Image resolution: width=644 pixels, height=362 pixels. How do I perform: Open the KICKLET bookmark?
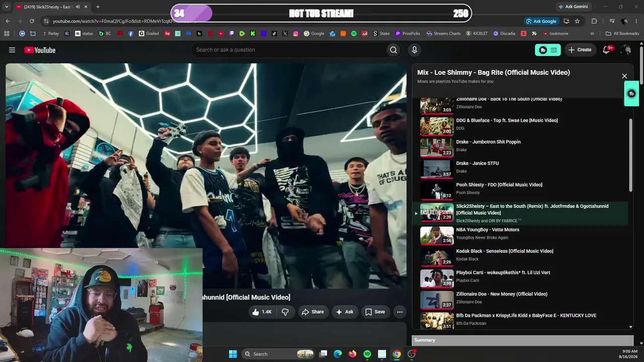tap(477, 34)
